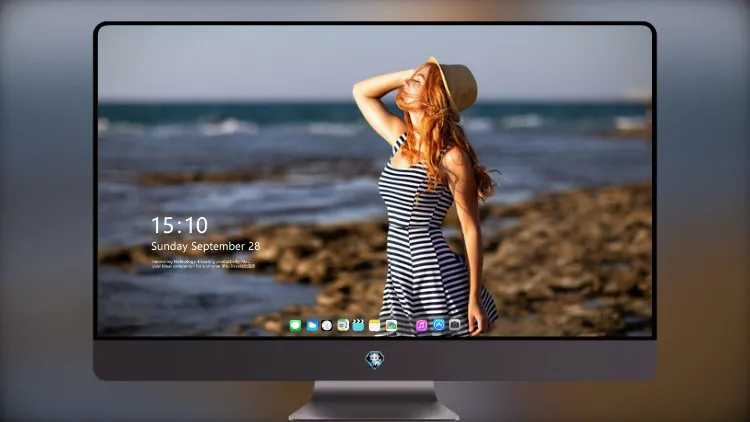Open the gray Camera app in dock
The height and width of the screenshot is (422, 750).
[455, 325]
